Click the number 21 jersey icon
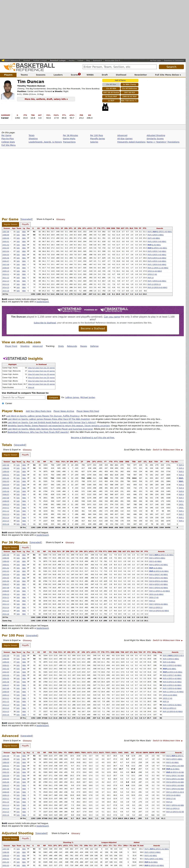Screen dimensions: 189x868 (x=105, y=107)
